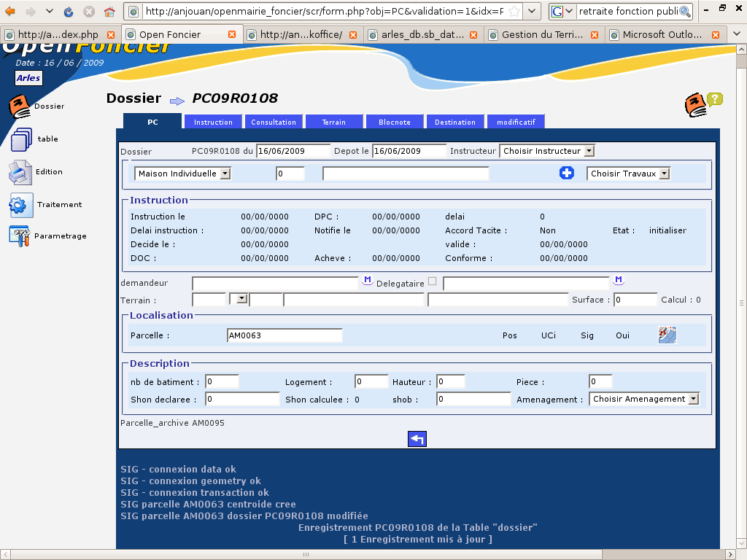Open the Maison Individuelle dropdown
Viewport: 747px width, 560px height.
coord(182,174)
